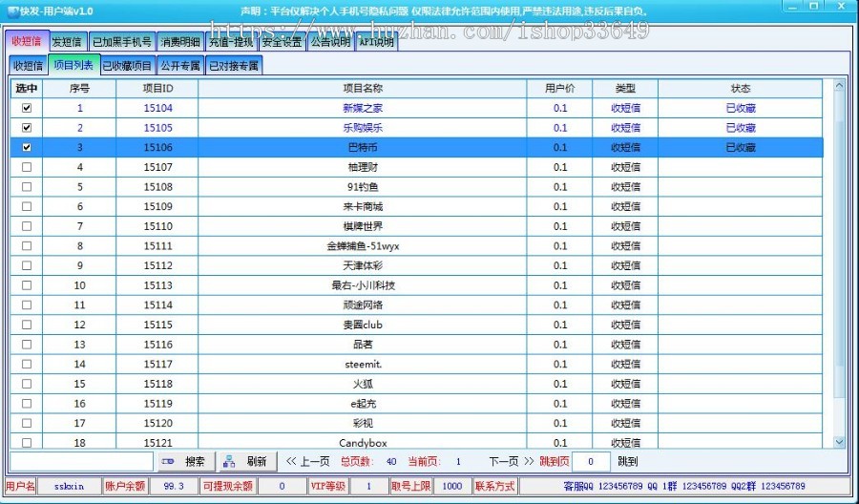The height and width of the screenshot is (504, 859).
Task: Open the 消费明细 tab
Action: click(x=180, y=42)
